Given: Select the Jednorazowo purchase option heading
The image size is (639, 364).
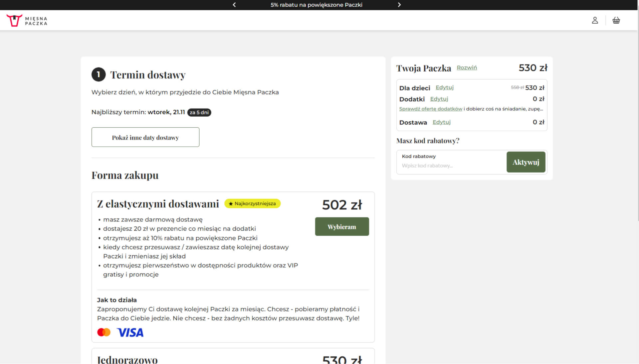Looking at the screenshot, I should 127,359.
